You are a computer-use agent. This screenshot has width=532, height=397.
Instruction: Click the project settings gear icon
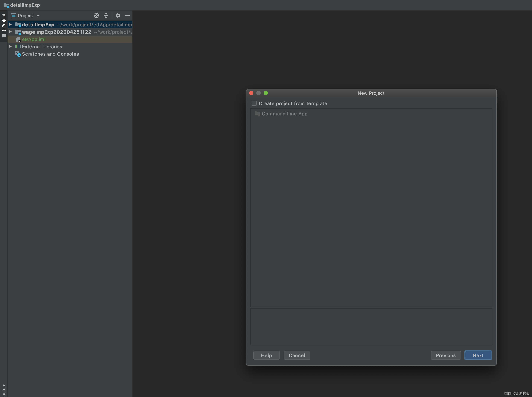pyautogui.click(x=117, y=15)
